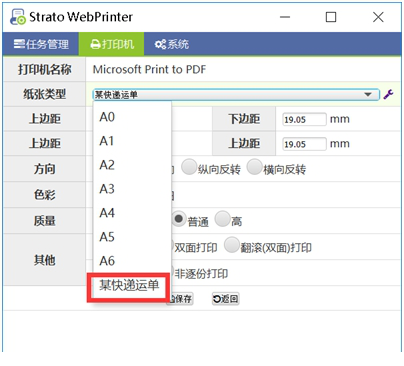Click the 下边距 margin input field
This screenshot has width=404, height=366.
point(304,119)
